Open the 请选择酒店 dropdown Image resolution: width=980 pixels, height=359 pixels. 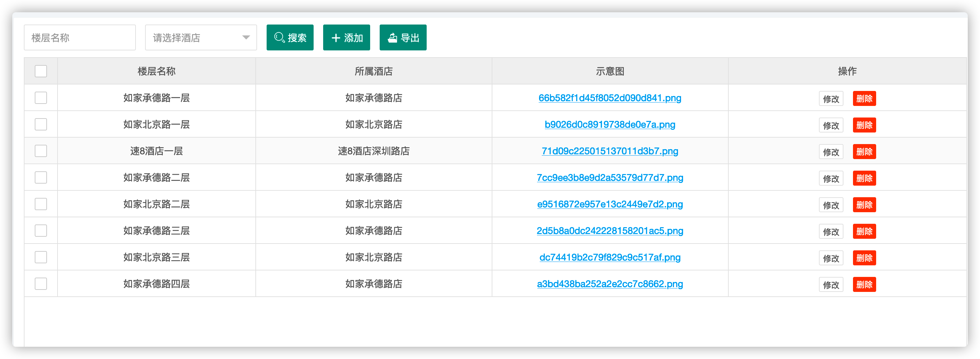click(x=201, y=37)
